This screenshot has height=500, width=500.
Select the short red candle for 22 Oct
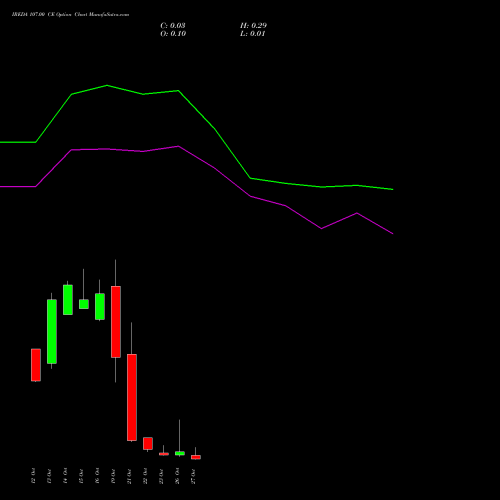click(x=148, y=443)
